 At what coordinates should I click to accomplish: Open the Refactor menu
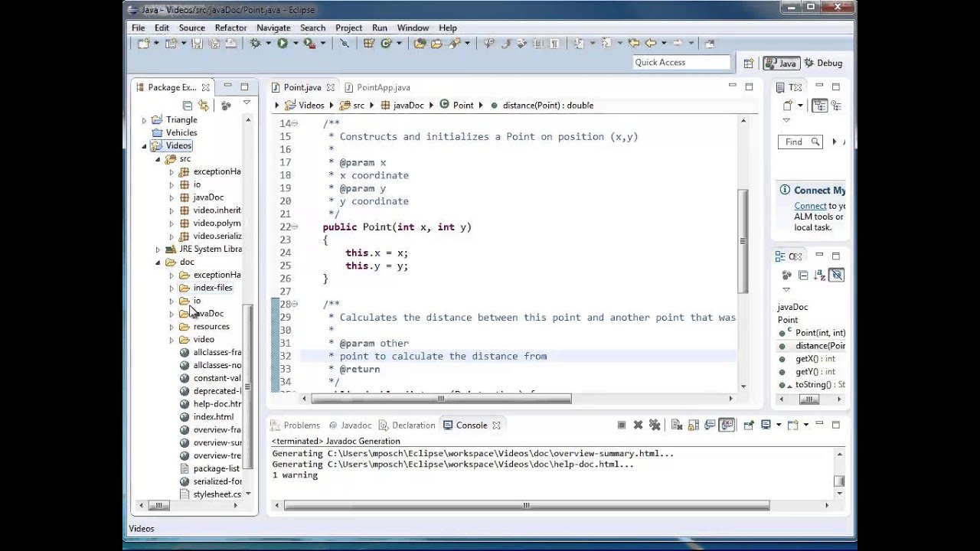(230, 28)
